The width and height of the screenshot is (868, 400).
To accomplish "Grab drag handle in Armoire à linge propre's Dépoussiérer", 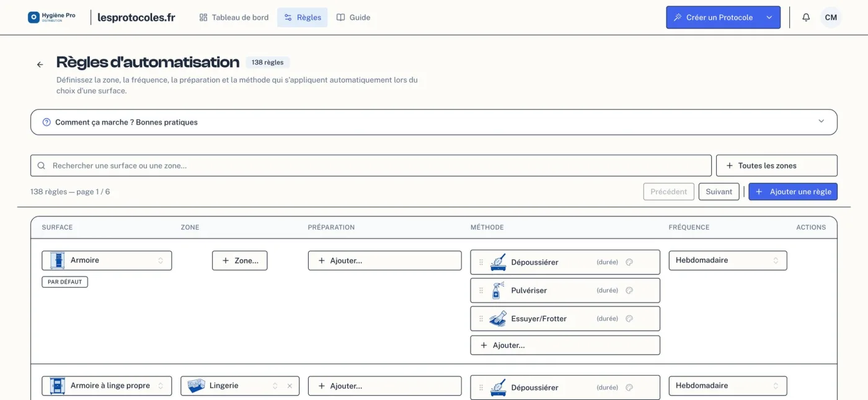I will (481, 388).
